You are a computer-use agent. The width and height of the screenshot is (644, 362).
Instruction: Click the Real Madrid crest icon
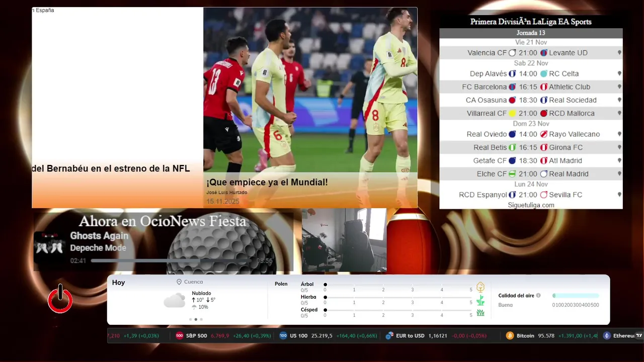(x=543, y=174)
